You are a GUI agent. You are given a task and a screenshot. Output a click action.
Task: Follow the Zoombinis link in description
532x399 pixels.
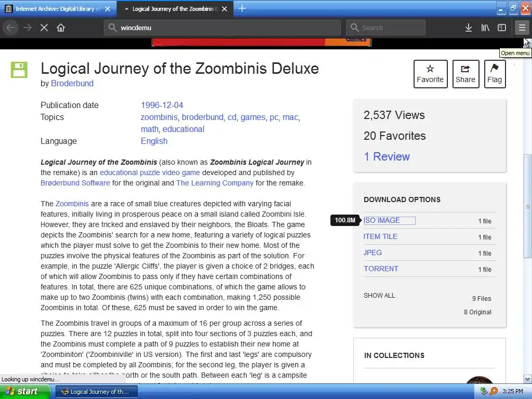[72, 204]
